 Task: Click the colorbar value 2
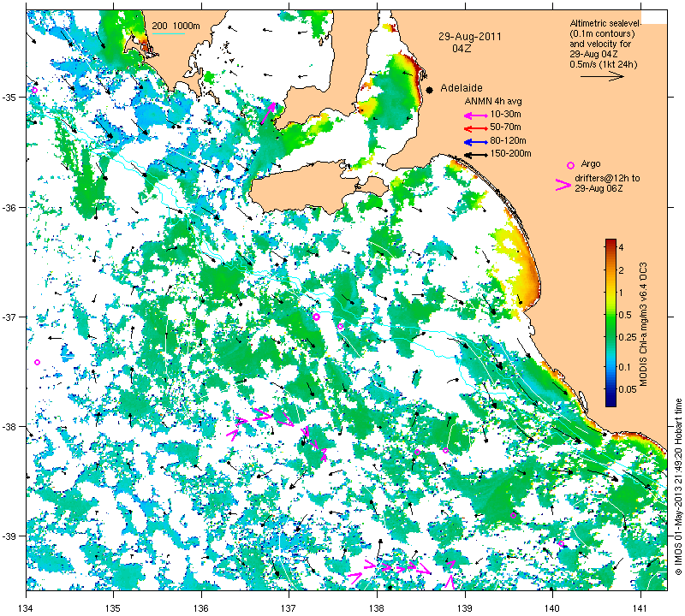622,270
